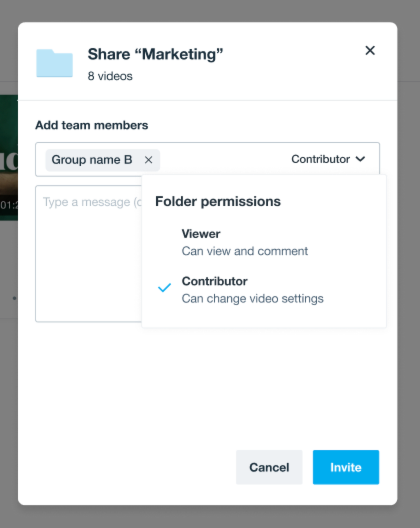Click the Folder permissions heading

(x=218, y=201)
